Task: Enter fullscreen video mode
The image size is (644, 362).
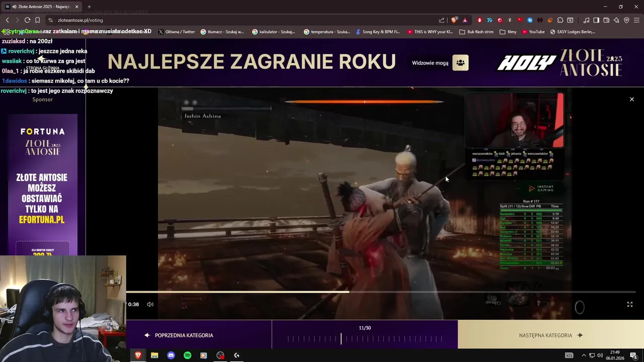Action: tap(629, 304)
